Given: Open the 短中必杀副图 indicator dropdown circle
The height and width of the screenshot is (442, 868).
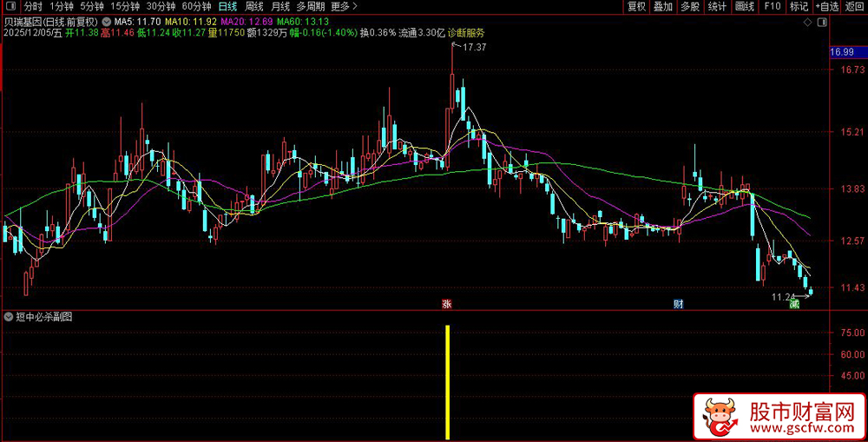Looking at the screenshot, I should (9, 317).
